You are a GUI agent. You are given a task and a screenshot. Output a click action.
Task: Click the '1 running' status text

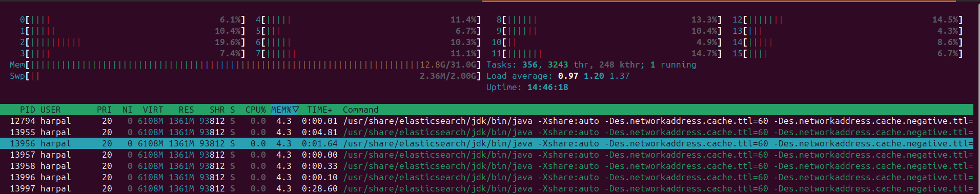pos(673,64)
